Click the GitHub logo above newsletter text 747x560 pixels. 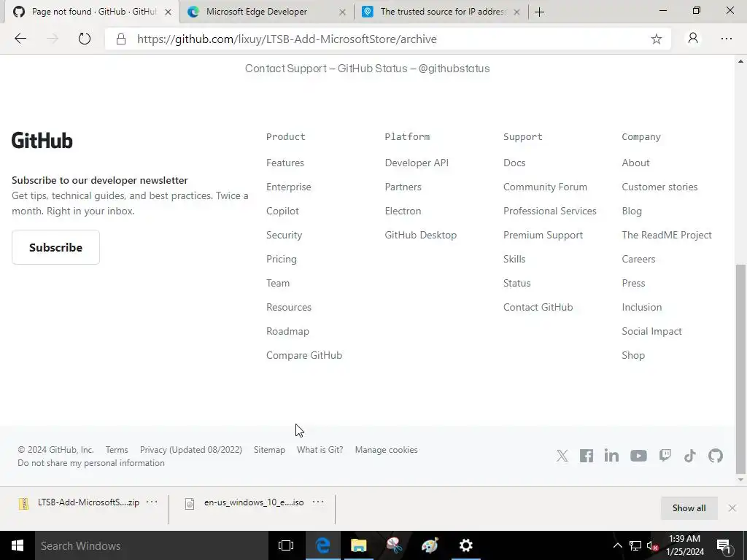pos(42,141)
